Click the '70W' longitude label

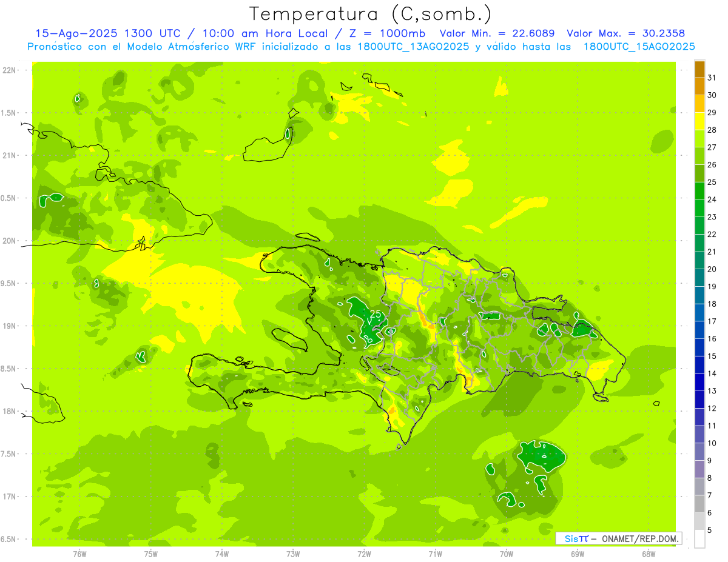point(507,554)
